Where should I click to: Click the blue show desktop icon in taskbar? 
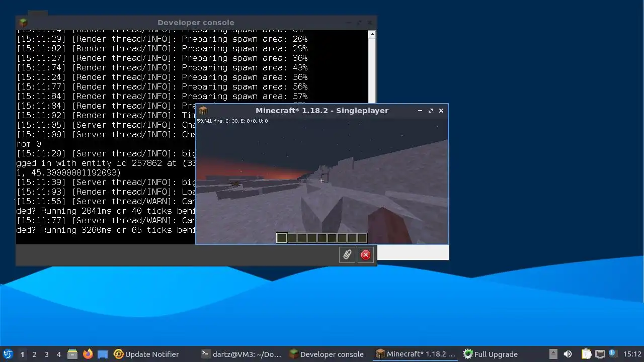coord(103,354)
